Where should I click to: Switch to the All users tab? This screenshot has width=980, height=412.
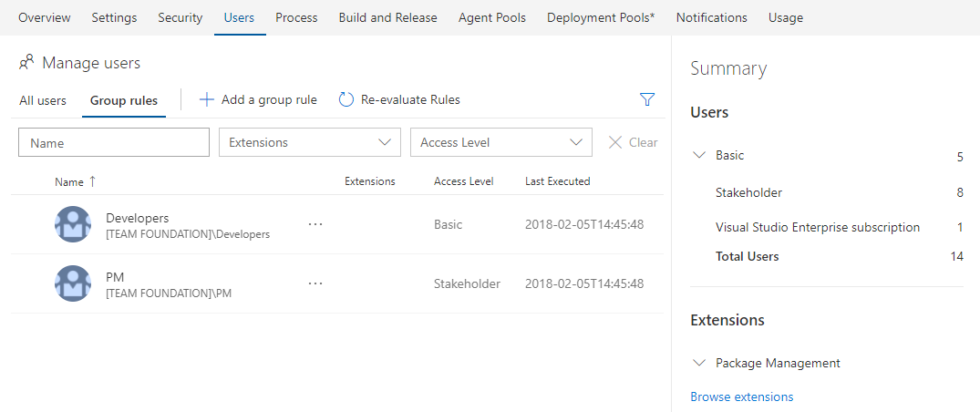click(x=43, y=100)
